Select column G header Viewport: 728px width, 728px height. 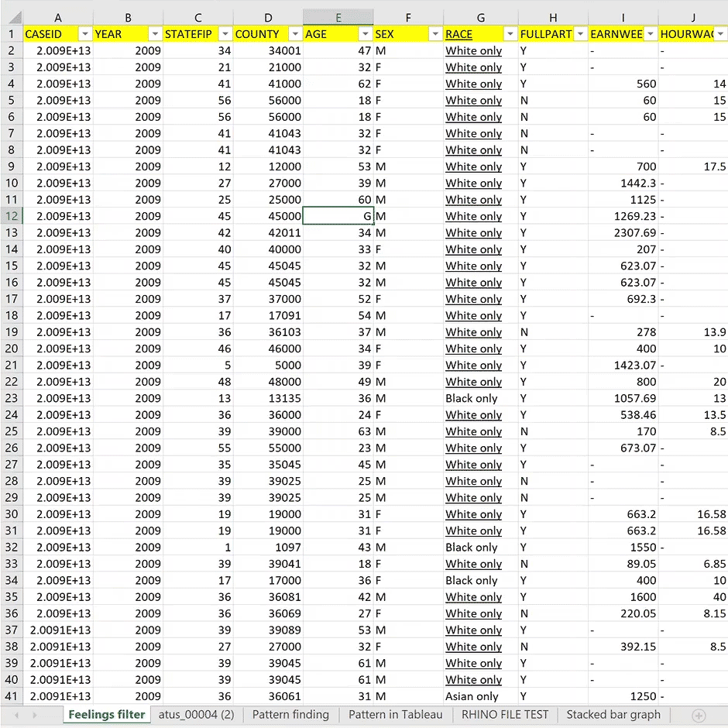[480, 18]
